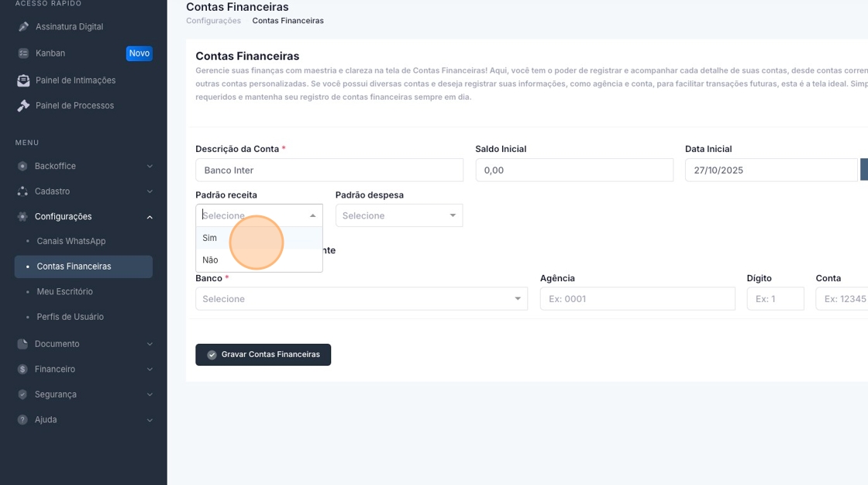
Task: Click the Documento file icon
Action: pyautogui.click(x=22, y=344)
